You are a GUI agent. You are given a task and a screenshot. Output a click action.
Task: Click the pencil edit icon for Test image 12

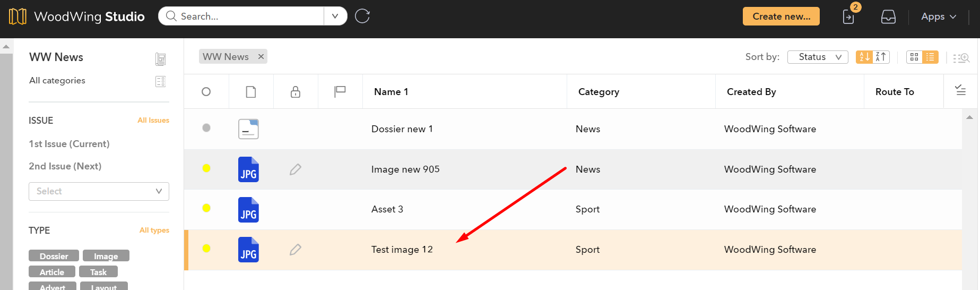click(x=296, y=250)
